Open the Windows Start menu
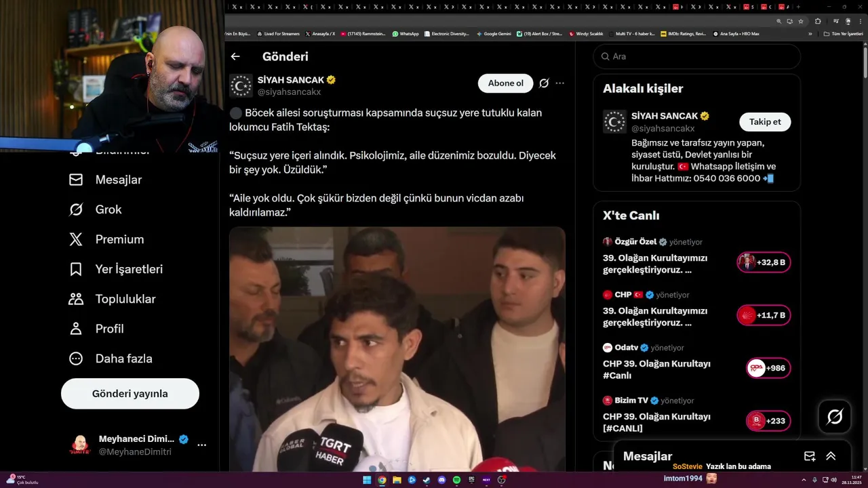 (367, 480)
